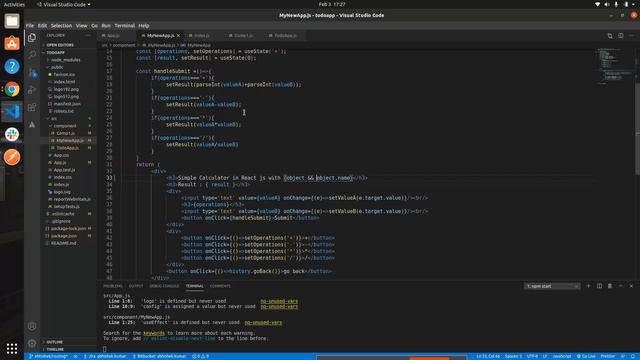
Task: Click the notifications bell in status bar
Action: 633,356
